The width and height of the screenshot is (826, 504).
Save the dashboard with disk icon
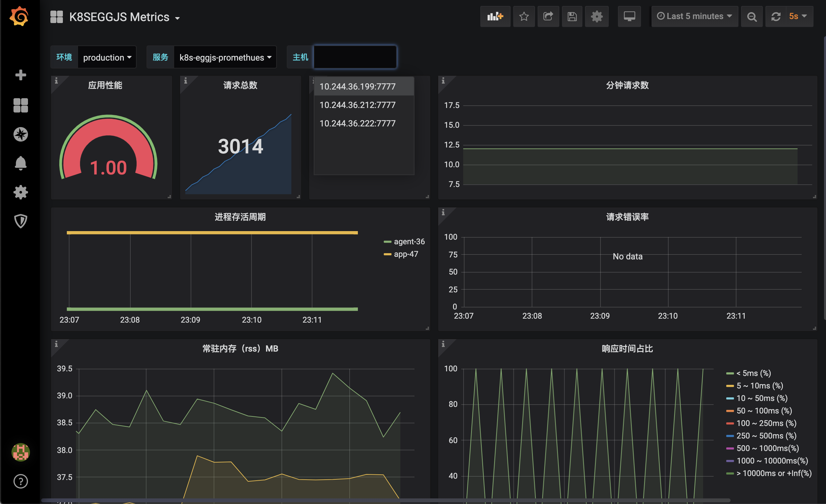[572, 16]
